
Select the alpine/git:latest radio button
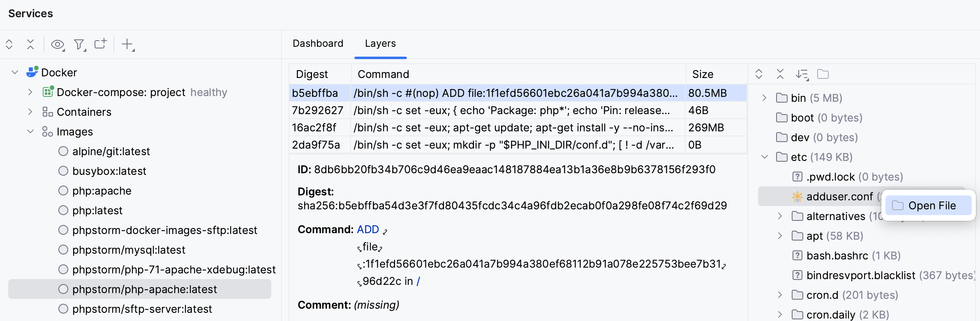[x=63, y=151]
